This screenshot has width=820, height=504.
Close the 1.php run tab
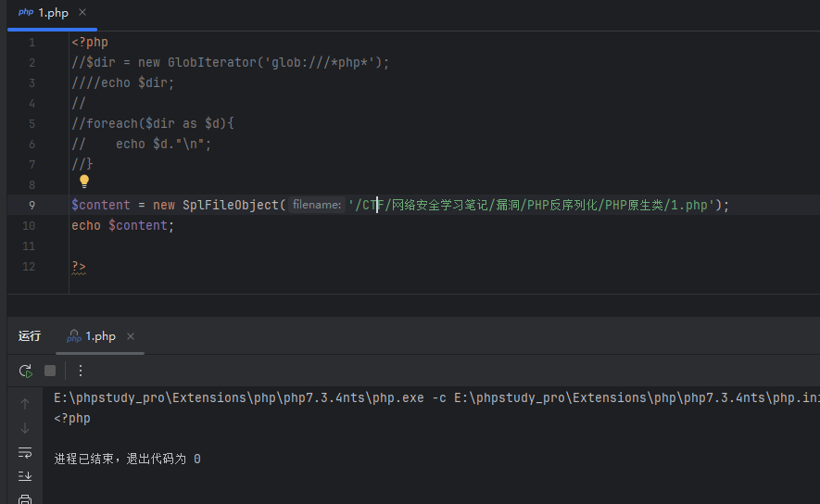coord(131,336)
